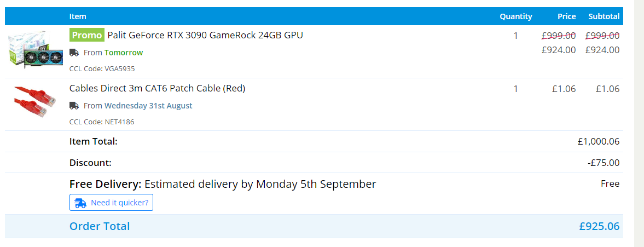Click the Order Total label

click(x=100, y=226)
